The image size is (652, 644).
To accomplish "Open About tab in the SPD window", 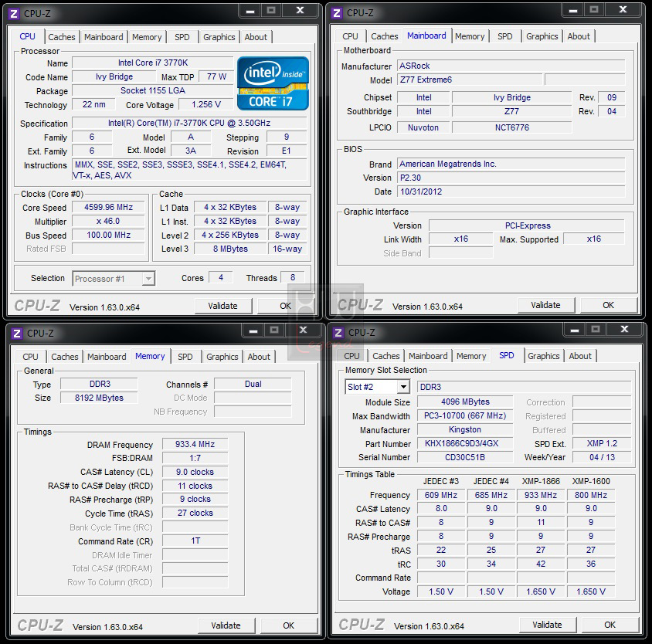I will coord(580,356).
